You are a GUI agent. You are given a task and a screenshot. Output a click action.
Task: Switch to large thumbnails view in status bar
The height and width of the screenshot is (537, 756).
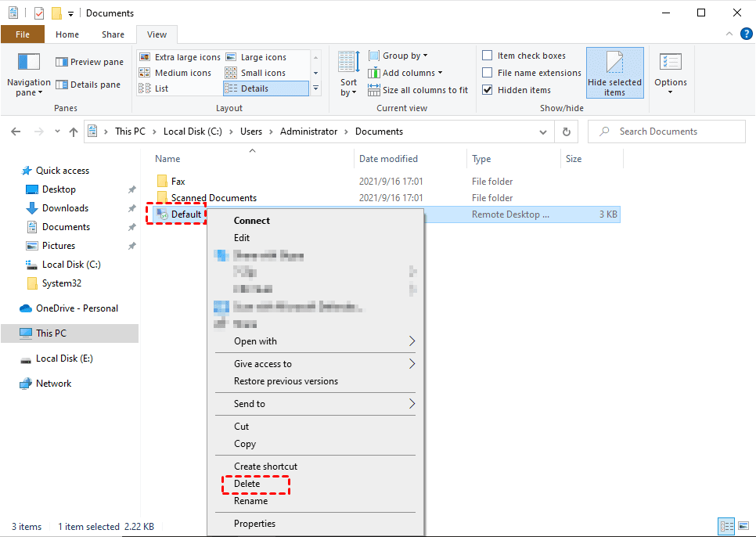(743, 526)
